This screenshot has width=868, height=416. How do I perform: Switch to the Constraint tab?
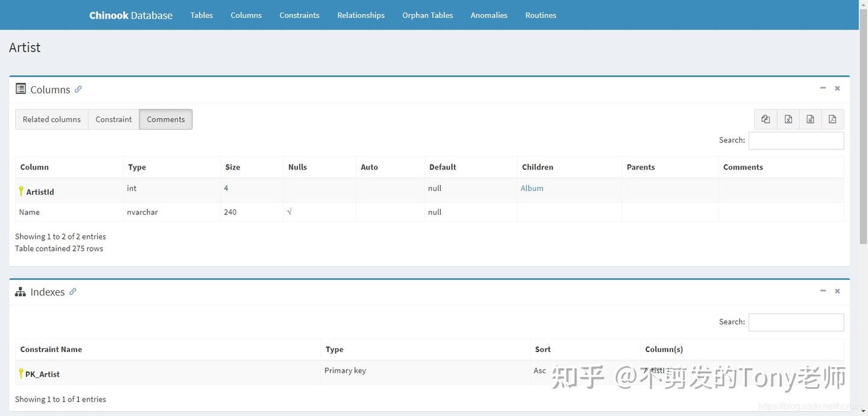click(x=113, y=119)
